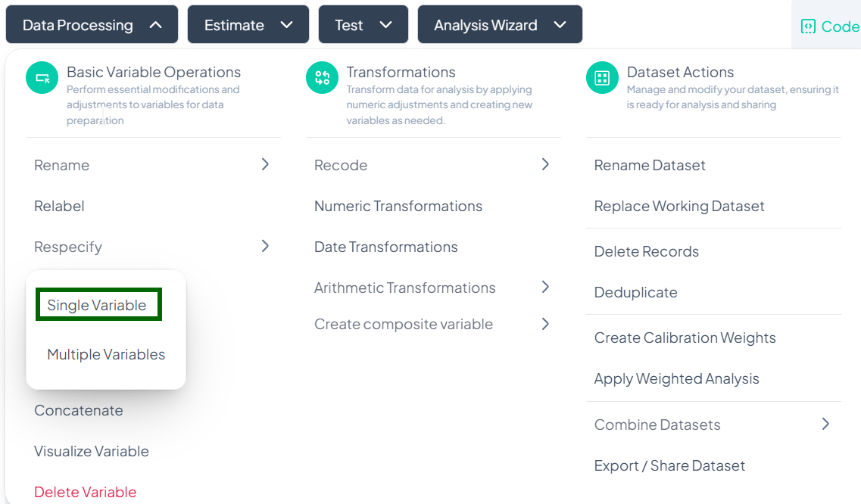The height and width of the screenshot is (504, 861).
Task: Open Visualize Variable
Action: 92,451
